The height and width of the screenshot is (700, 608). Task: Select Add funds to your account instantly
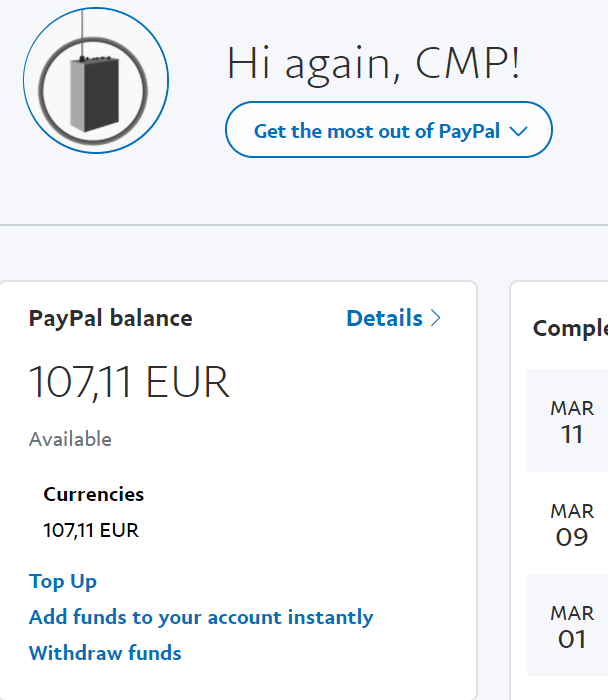coord(201,617)
